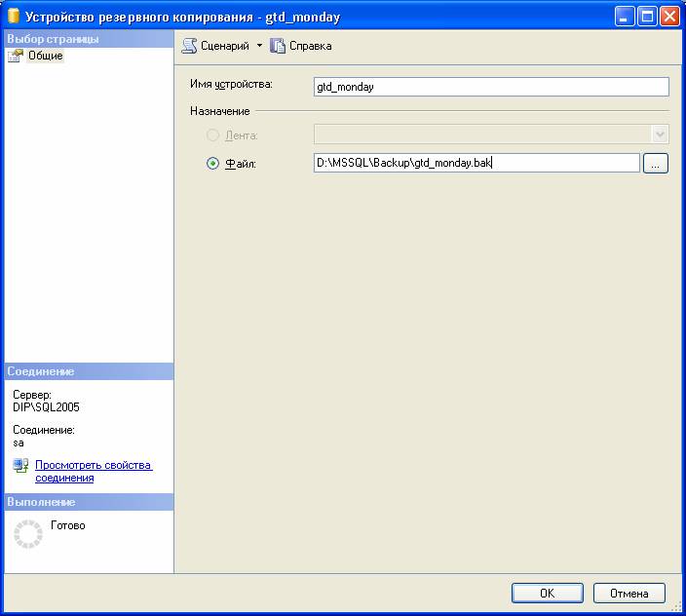Click the backup file path field

click(476, 164)
